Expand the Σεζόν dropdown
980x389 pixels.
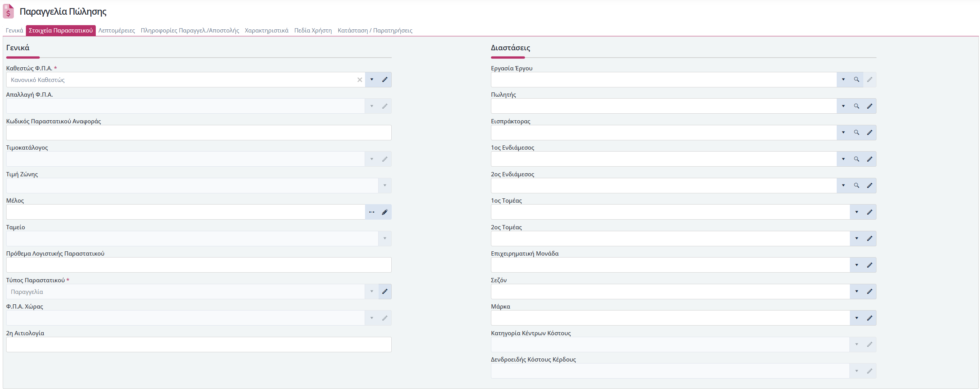[856, 292]
